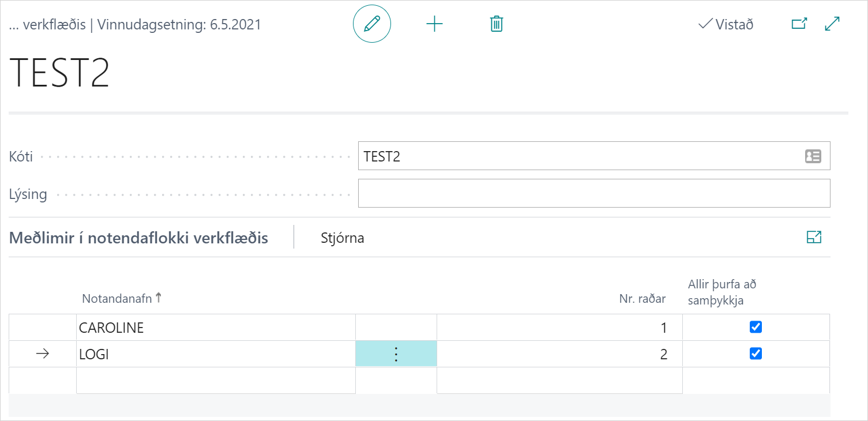Sort by the Notandanafn column header
This screenshot has width=868, height=421.
pyautogui.click(x=117, y=299)
